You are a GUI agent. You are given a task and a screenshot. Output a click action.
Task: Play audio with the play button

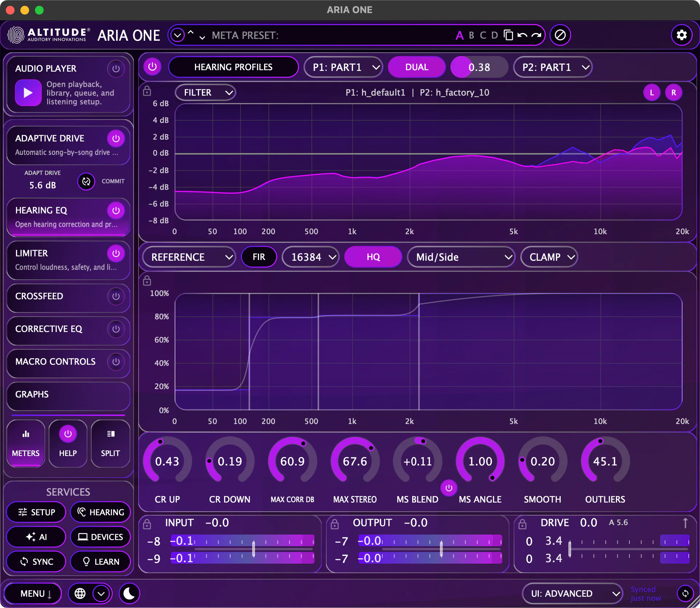click(28, 93)
